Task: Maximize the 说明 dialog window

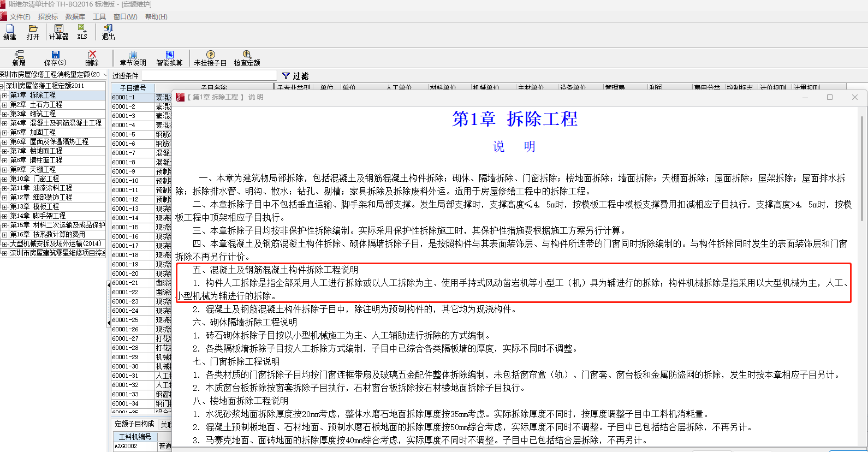Action: pyautogui.click(x=830, y=97)
